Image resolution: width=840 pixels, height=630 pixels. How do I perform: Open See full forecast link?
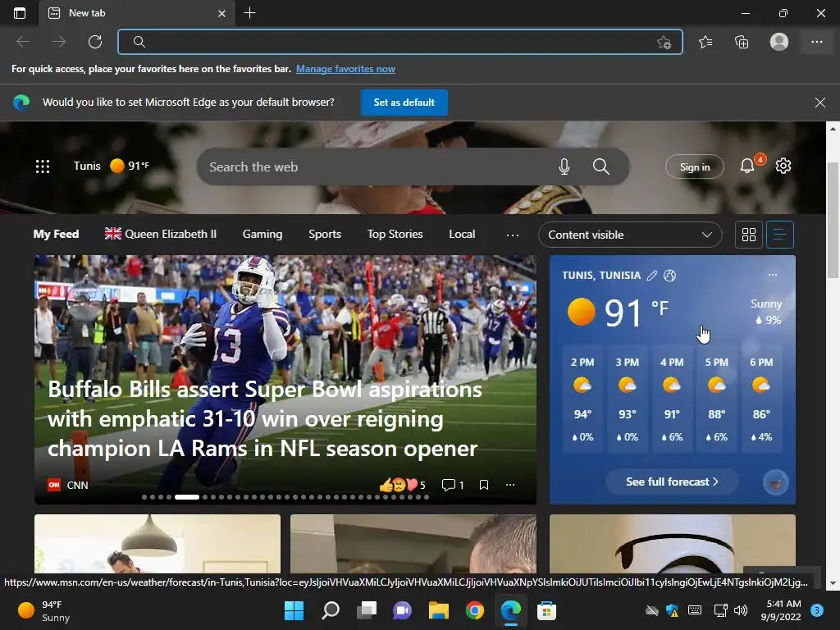click(672, 482)
